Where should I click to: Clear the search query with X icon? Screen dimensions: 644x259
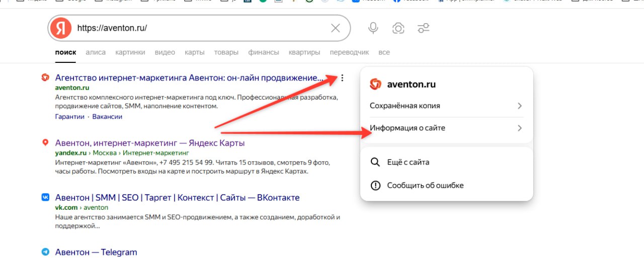coord(335,28)
